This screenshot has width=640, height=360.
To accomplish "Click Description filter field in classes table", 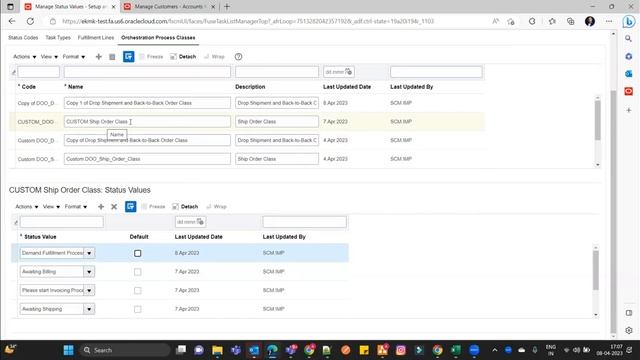I will tap(277, 72).
